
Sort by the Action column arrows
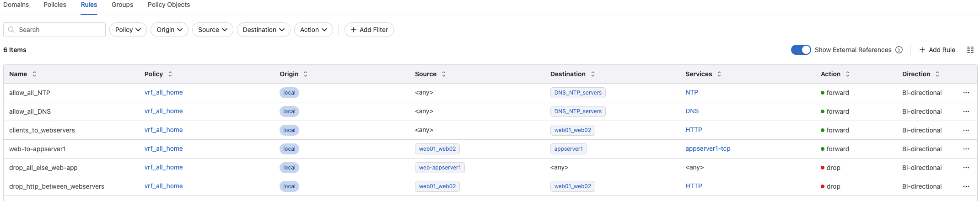(848, 74)
